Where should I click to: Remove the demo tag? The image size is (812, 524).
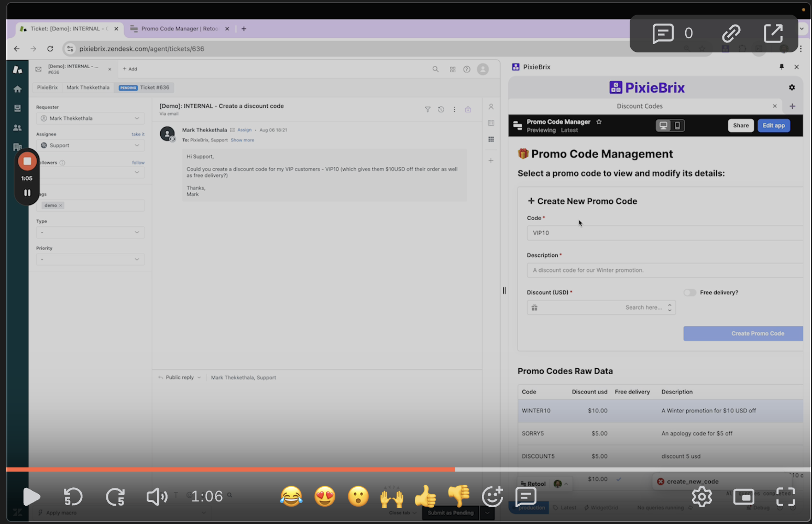point(61,205)
